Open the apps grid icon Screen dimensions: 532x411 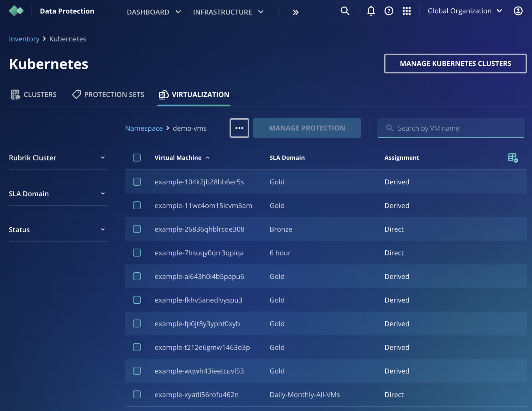(x=406, y=11)
